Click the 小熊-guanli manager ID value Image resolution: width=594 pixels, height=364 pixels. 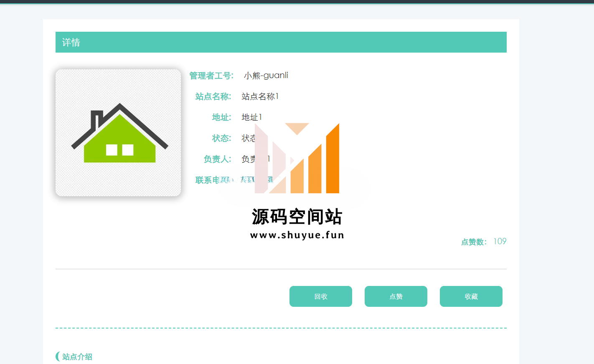pyautogui.click(x=266, y=76)
